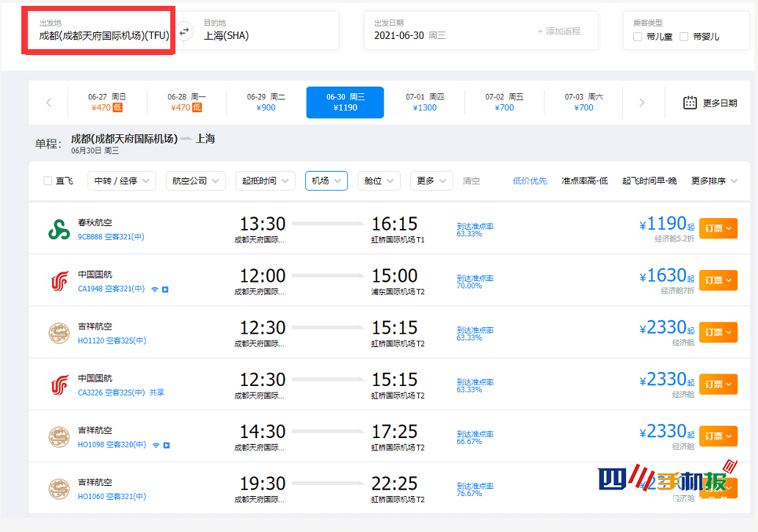Screen dimensions: 758x532
Task: Open the 机场 filter dropdown
Action: [327, 181]
